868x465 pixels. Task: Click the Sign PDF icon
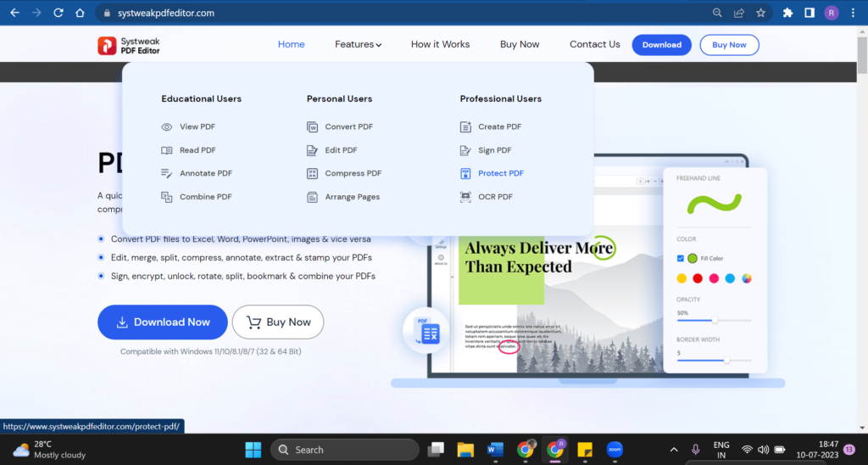pos(465,150)
